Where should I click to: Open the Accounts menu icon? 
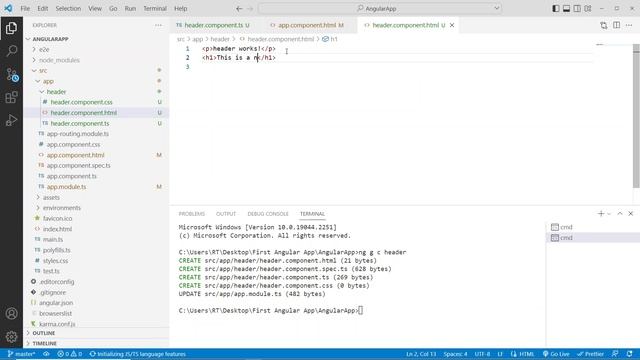[x=11, y=313]
